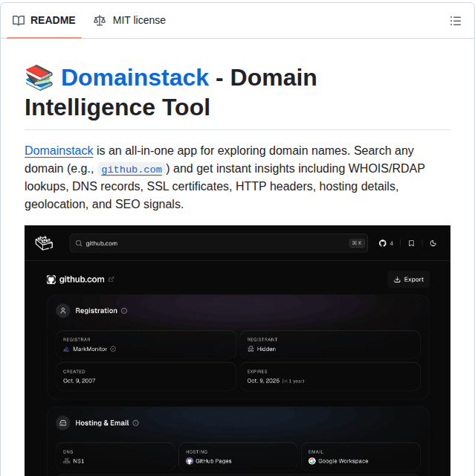Click the GitHub favicon beside the domain title
475x476 pixels.
pyautogui.click(x=51, y=280)
